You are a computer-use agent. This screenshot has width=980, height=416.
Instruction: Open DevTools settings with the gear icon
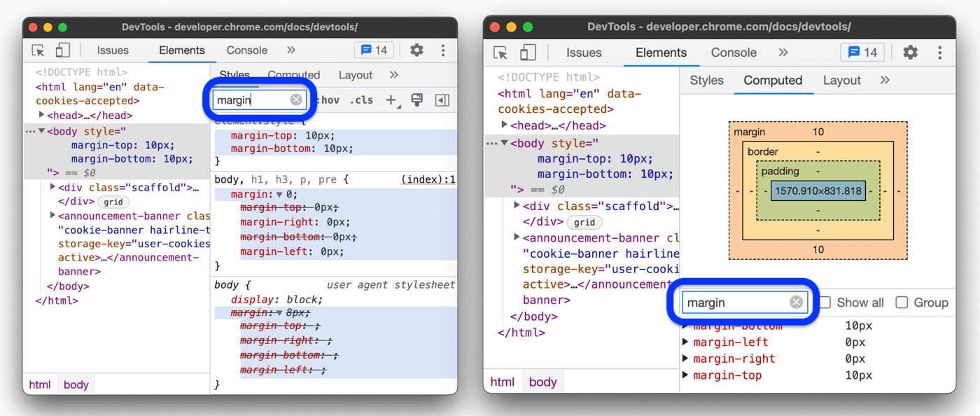click(x=417, y=50)
